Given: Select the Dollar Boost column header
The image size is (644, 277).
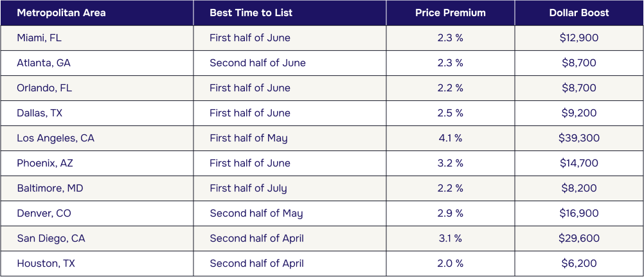Looking at the screenshot, I should (x=579, y=13).
